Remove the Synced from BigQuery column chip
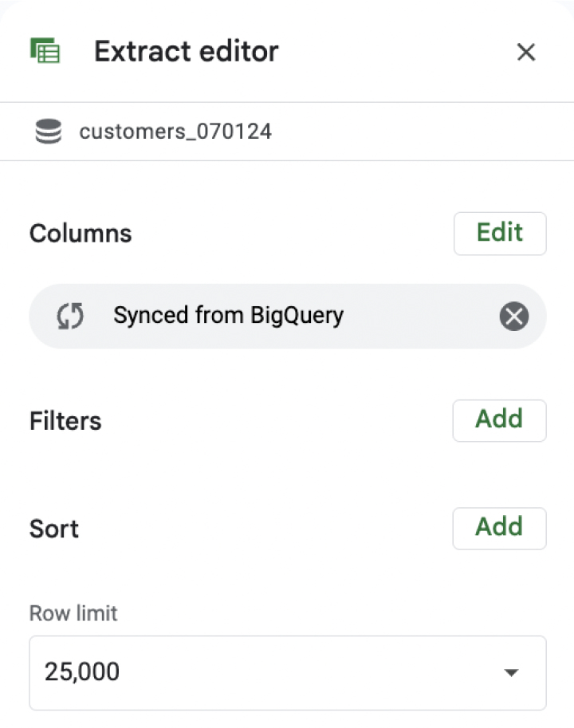 [x=513, y=317]
